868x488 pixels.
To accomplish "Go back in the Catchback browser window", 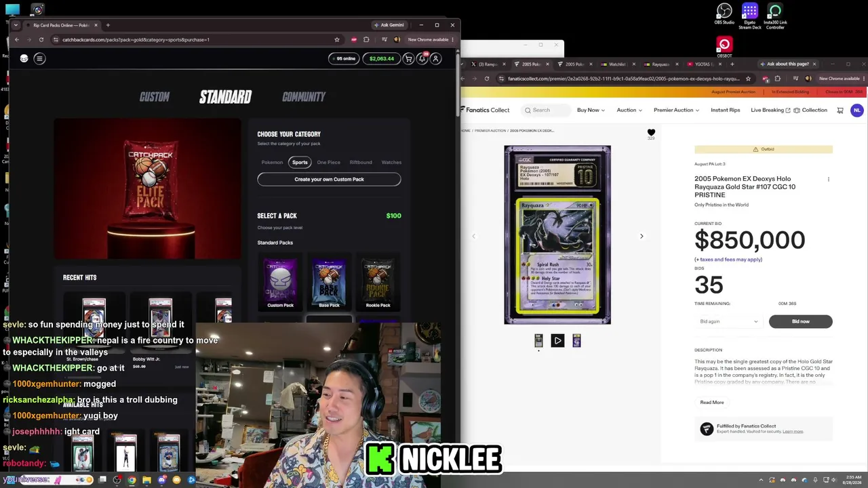I will [17, 39].
